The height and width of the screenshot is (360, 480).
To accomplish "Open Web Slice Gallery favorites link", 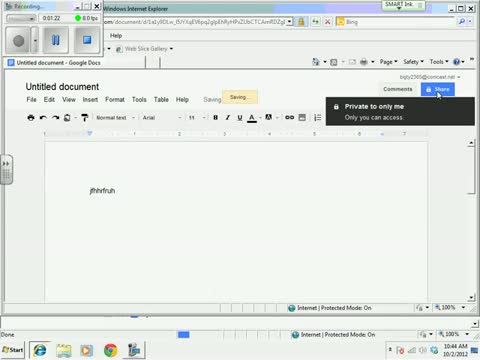I will (144, 49).
